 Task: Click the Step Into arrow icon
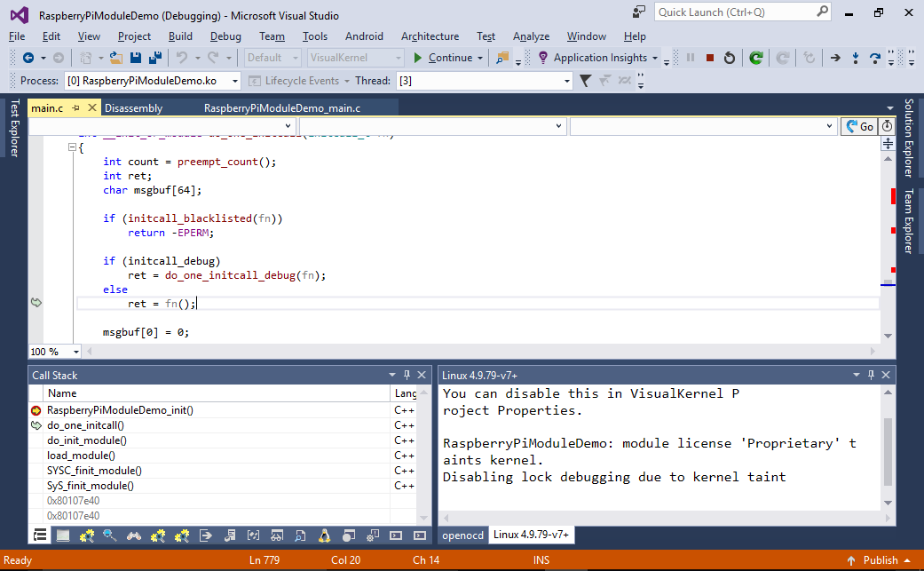coord(855,58)
